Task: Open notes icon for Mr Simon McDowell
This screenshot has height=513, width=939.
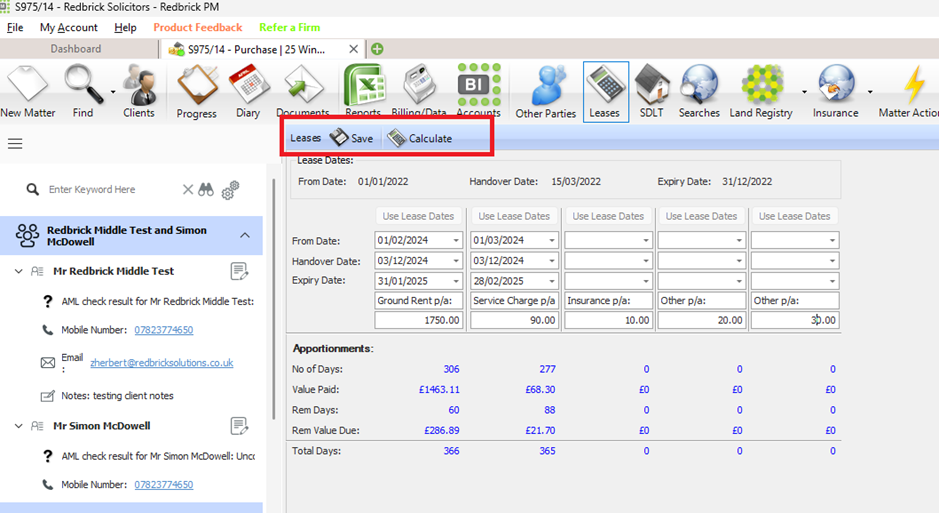Action: click(x=239, y=426)
